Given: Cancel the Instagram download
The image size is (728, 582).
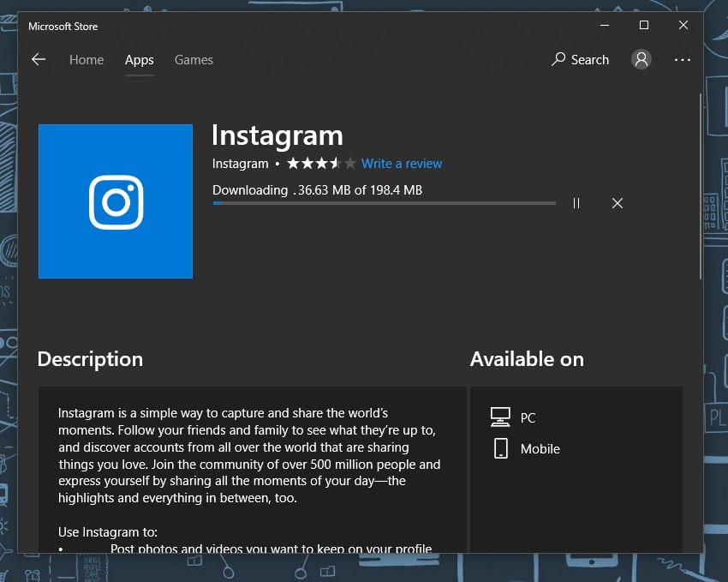Looking at the screenshot, I should [617, 203].
